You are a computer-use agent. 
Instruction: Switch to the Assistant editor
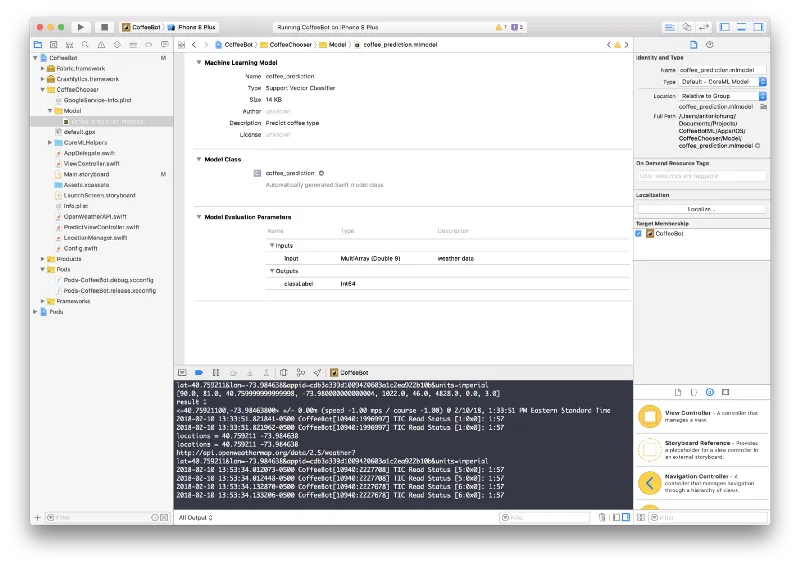(x=687, y=27)
